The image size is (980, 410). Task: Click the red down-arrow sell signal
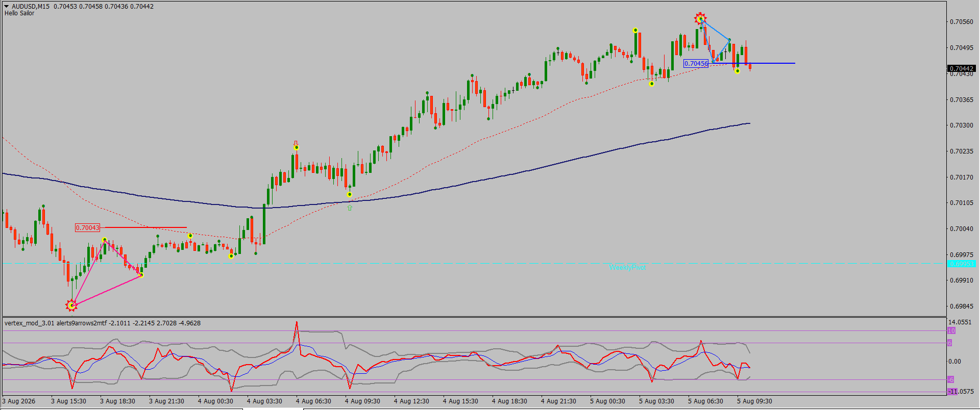pyautogui.click(x=296, y=143)
